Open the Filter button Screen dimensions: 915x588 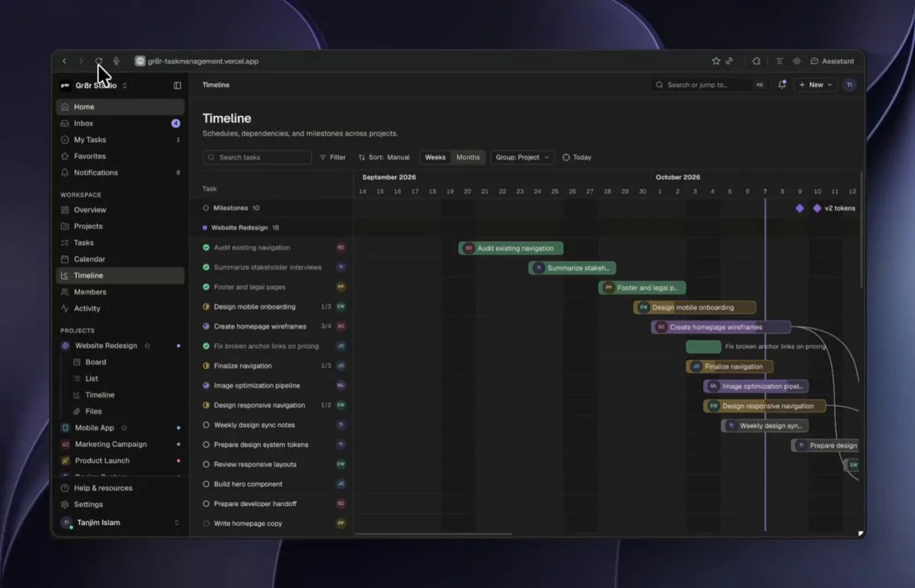pyautogui.click(x=332, y=157)
